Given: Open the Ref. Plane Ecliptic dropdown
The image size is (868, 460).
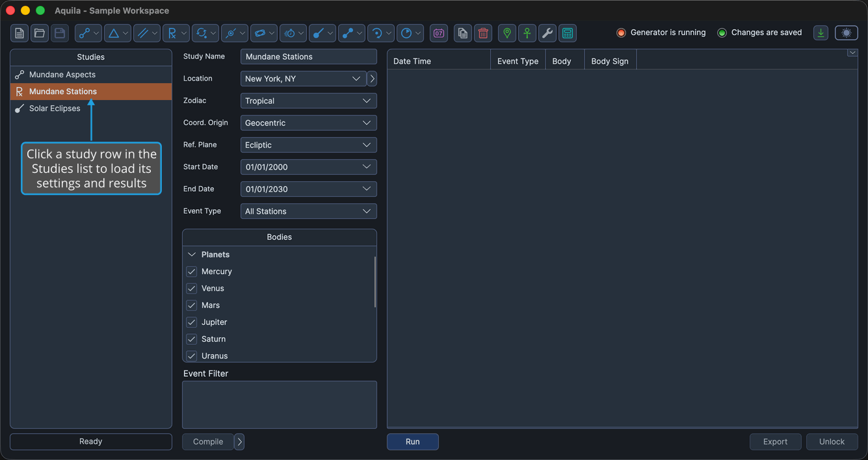Looking at the screenshot, I should (x=309, y=145).
